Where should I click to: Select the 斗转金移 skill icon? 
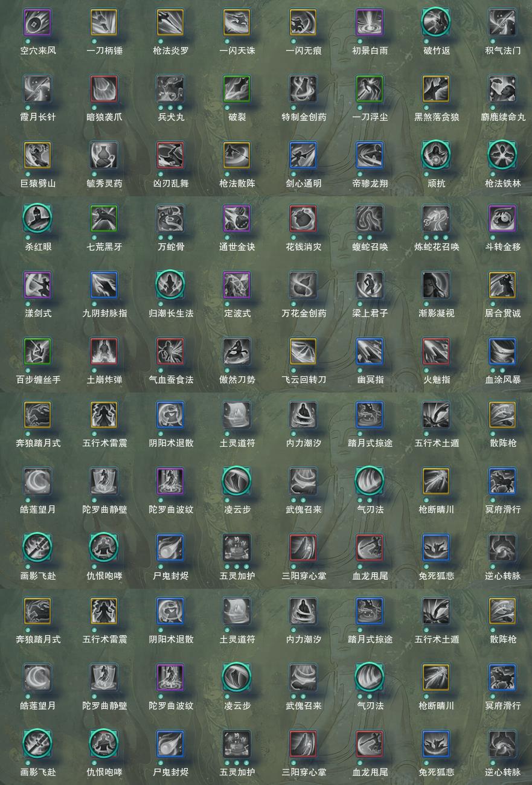point(502,219)
